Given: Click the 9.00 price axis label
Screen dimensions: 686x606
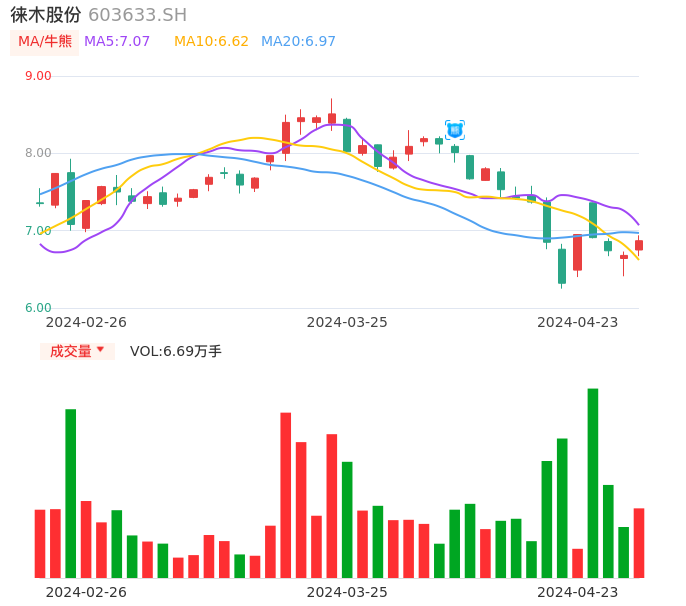Looking at the screenshot, I should 38,76.
